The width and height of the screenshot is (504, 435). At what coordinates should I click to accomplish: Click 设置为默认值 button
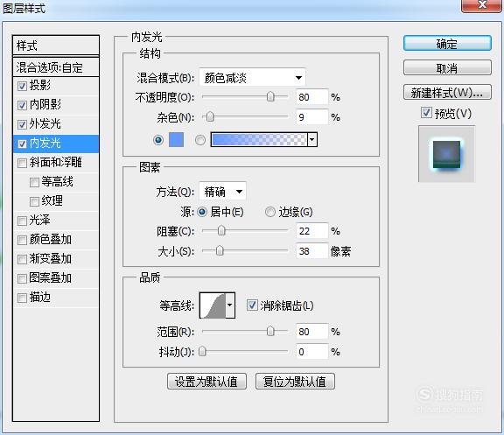click(x=206, y=382)
